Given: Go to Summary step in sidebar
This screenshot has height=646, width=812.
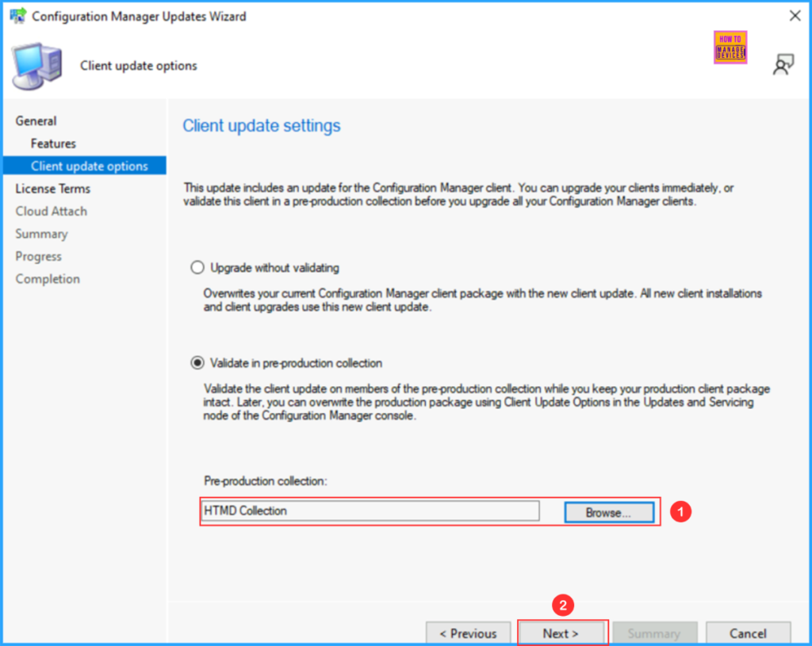Looking at the screenshot, I should (41, 234).
